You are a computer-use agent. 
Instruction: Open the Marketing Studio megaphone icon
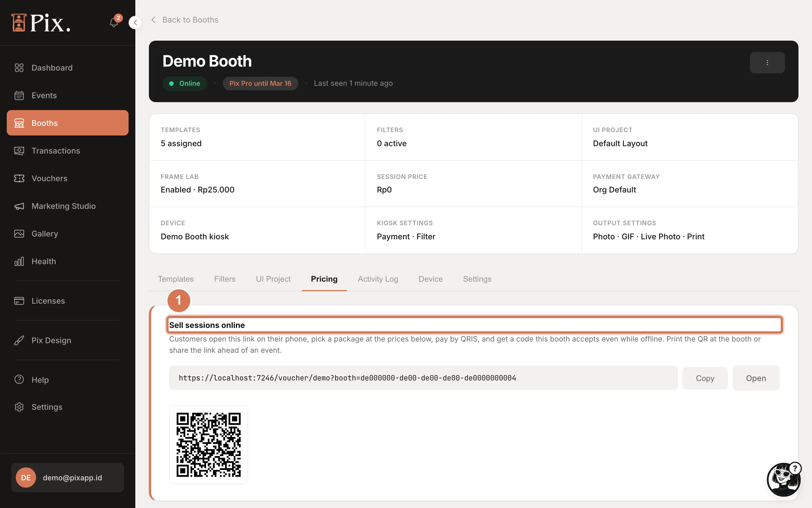click(x=19, y=206)
